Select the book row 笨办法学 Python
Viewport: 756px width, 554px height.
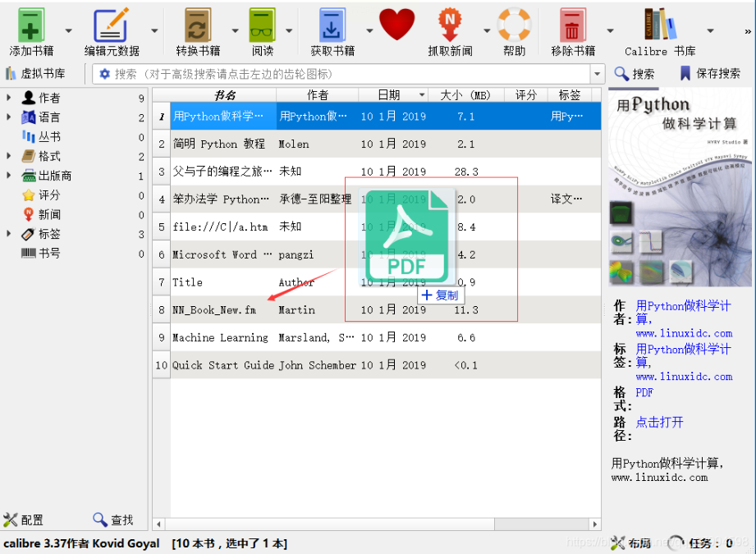pos(386,199)
